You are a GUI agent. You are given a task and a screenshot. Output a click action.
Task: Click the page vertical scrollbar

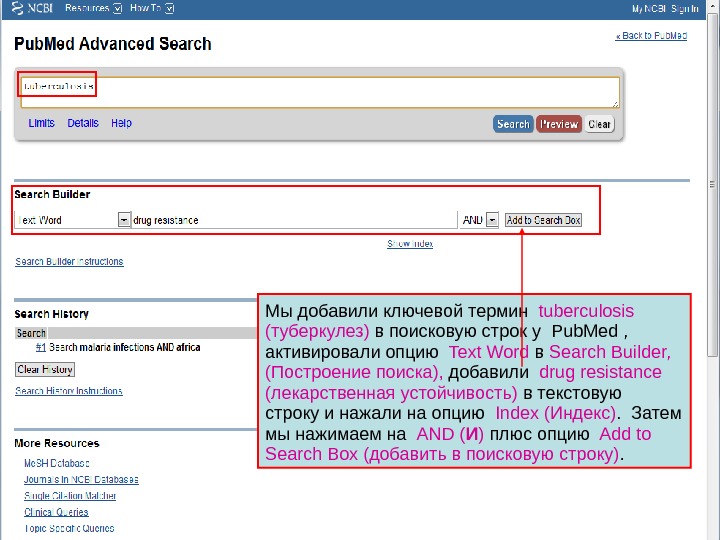[x=712, y=184]
